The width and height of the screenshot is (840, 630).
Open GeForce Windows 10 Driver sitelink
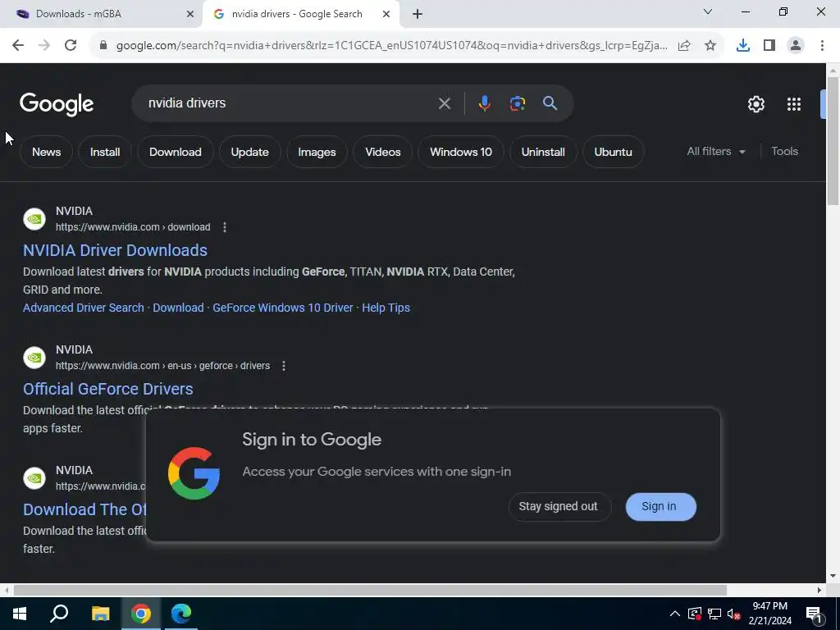click(283, 308)
